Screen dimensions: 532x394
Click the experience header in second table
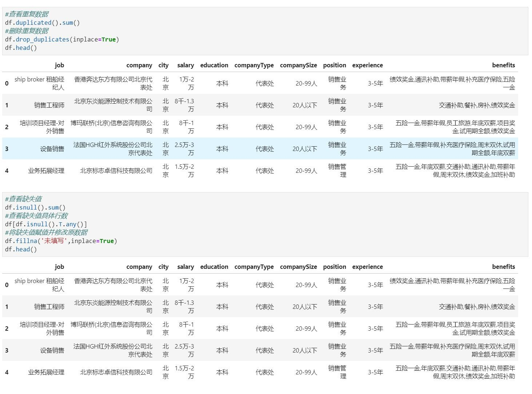pyautogui.click(x=367, y=267)
